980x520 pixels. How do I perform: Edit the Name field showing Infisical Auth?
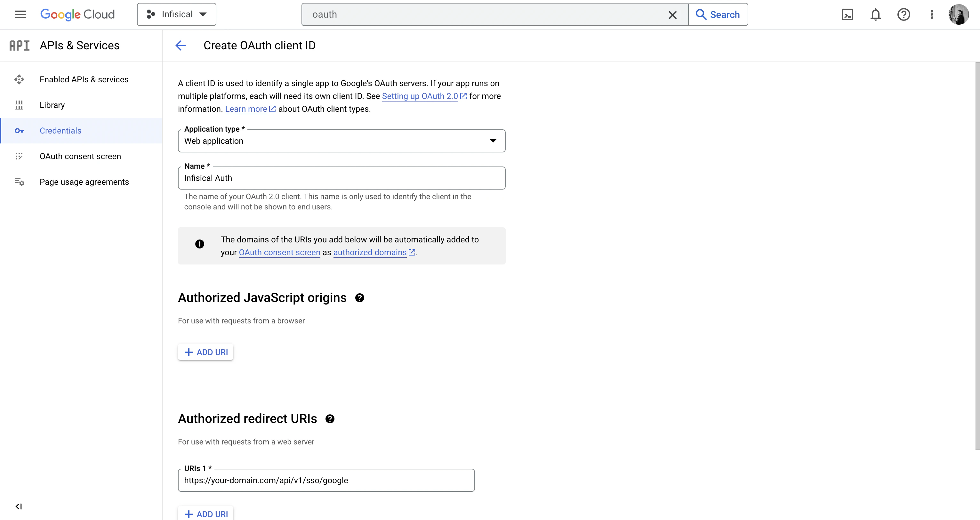(341, 178)
